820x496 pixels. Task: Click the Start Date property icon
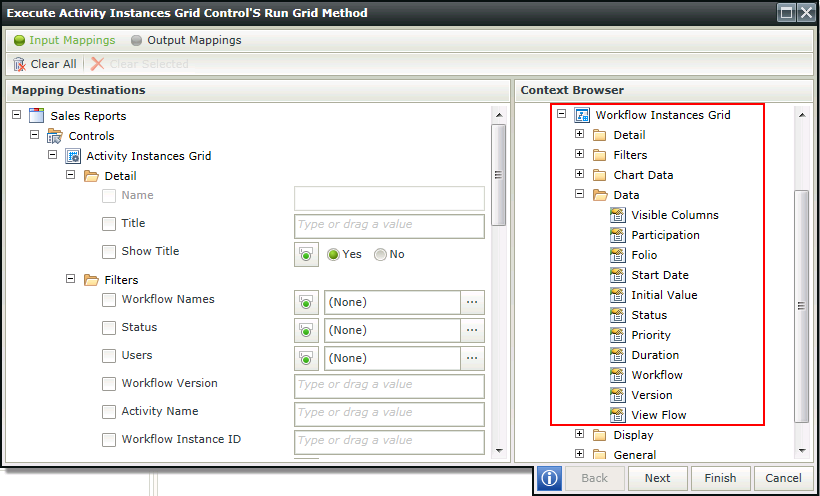pyautogui.click(x=618, y=275)
